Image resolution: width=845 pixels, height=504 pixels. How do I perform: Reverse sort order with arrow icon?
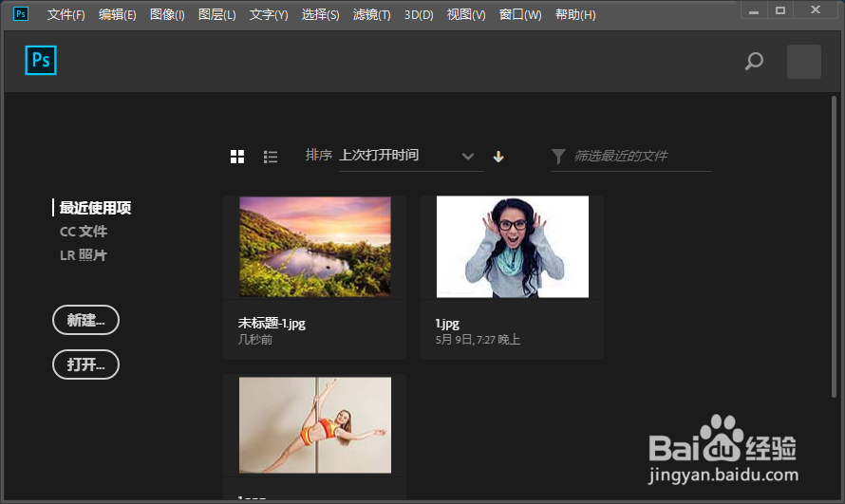point(498,157)
